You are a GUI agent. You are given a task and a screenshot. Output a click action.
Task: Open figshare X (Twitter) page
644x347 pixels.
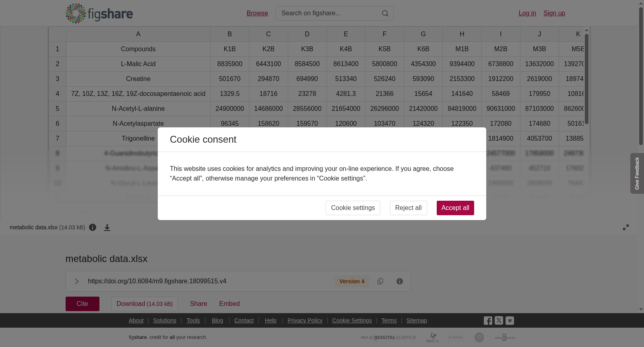[x=499, y=320]
